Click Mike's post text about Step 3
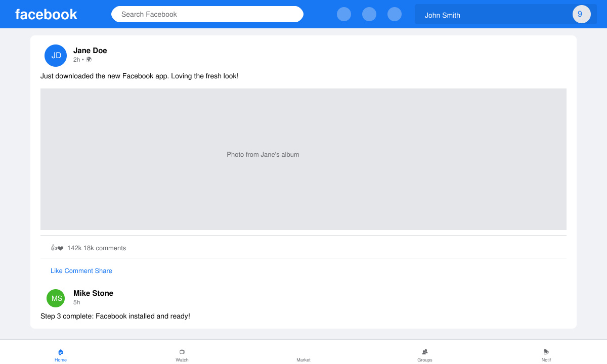Image resolution: width=607 pixels, height=364 pixels. point(115,316)
